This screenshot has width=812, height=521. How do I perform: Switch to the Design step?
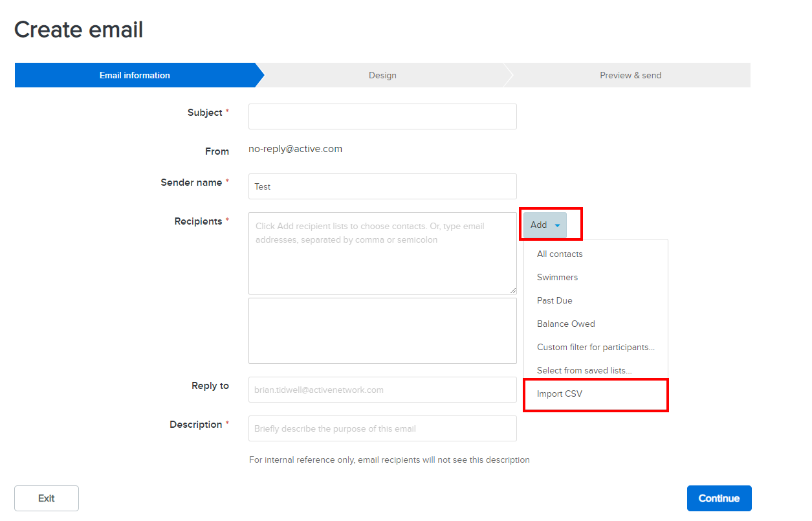(382, 75)
